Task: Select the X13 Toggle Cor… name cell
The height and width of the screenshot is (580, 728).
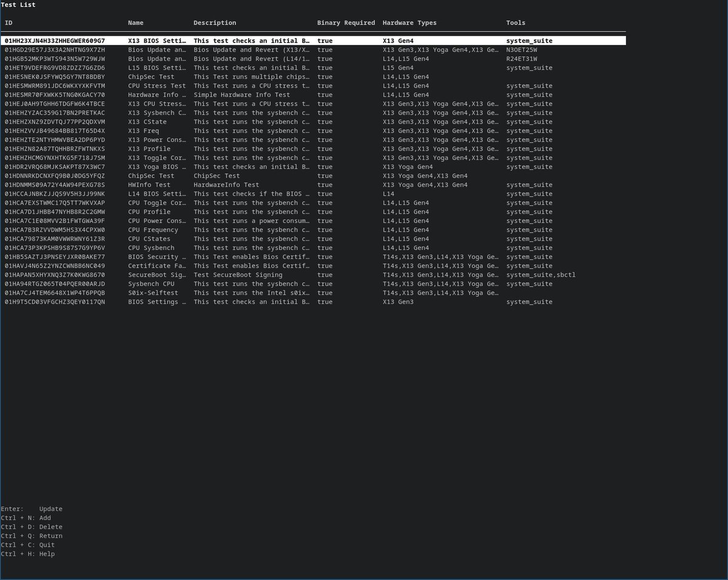Action: coord(157,158)
